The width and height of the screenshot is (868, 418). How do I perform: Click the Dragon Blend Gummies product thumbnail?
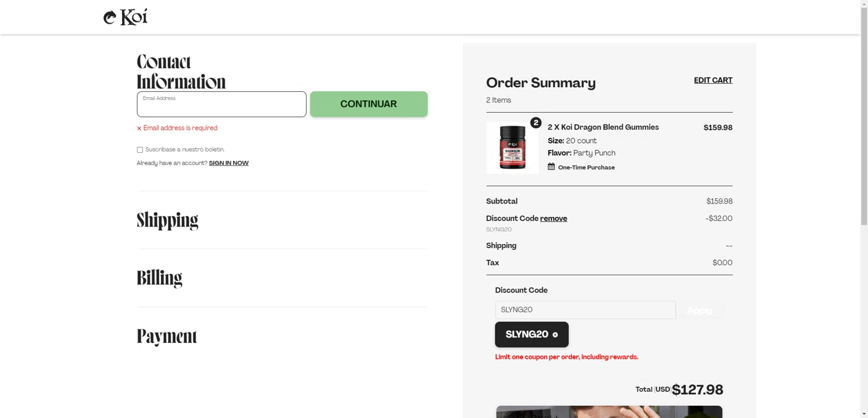point(512,148)
